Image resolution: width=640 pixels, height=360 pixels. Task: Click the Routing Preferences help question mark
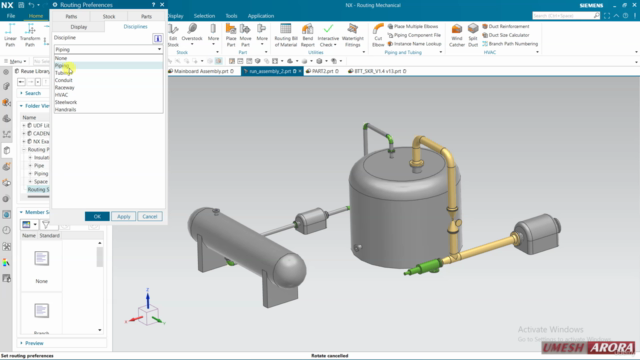coord(153,5)
